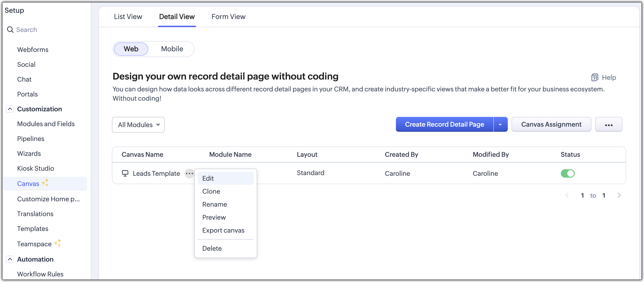Click the three-dot menu next to Leads Template
This screenshot has height=282, width=644.
pyautogui.click(x=189, y=173)
